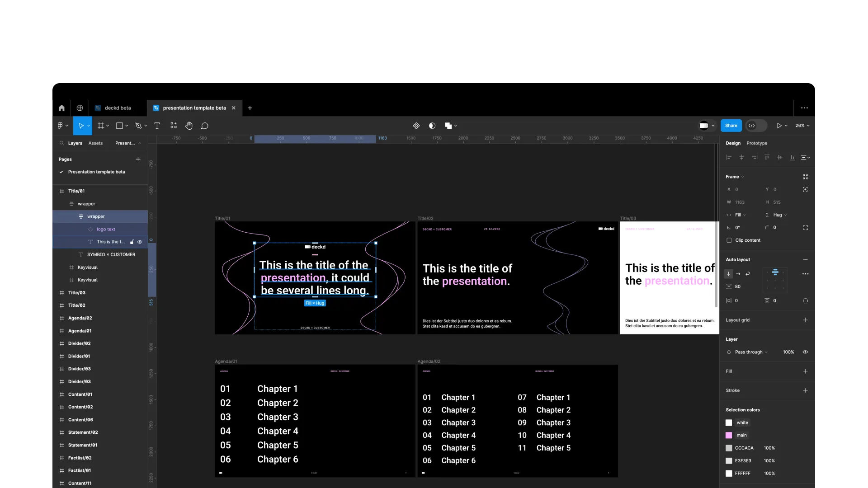Click the Present play icon
The height and width of the screenshot is (488, 868).
point(779,126)
